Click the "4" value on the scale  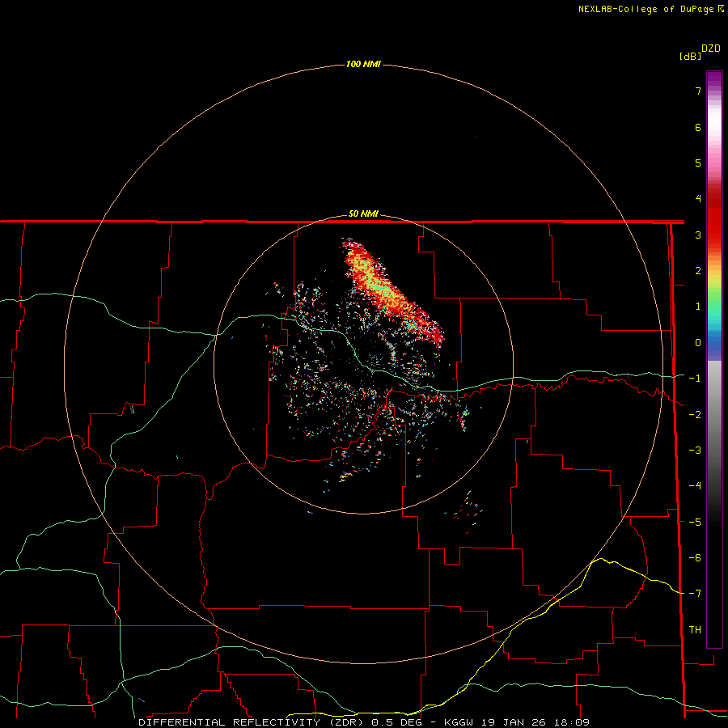click(698, 199)
